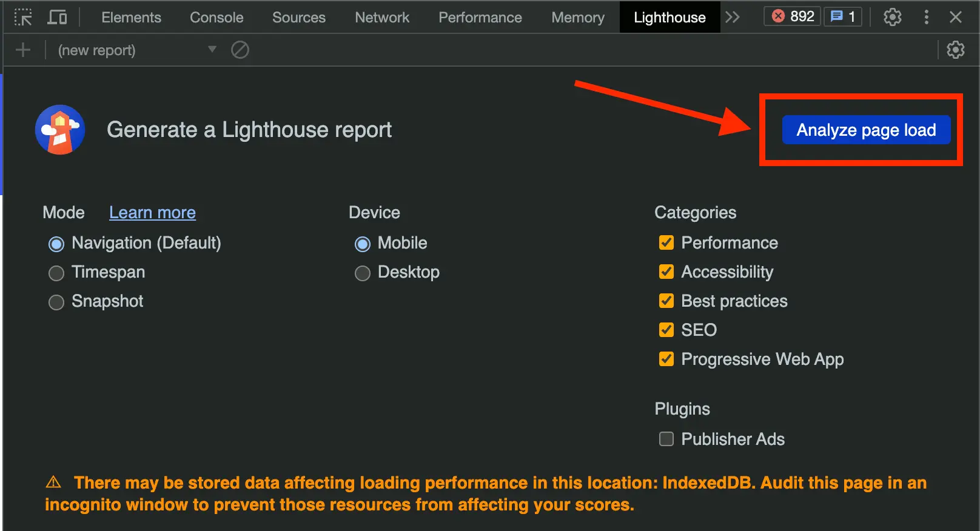Image resolution: width=980 pixels, height=531 pixels.
Task: Open the (new report) dropdown
Action: coord(137,50)
